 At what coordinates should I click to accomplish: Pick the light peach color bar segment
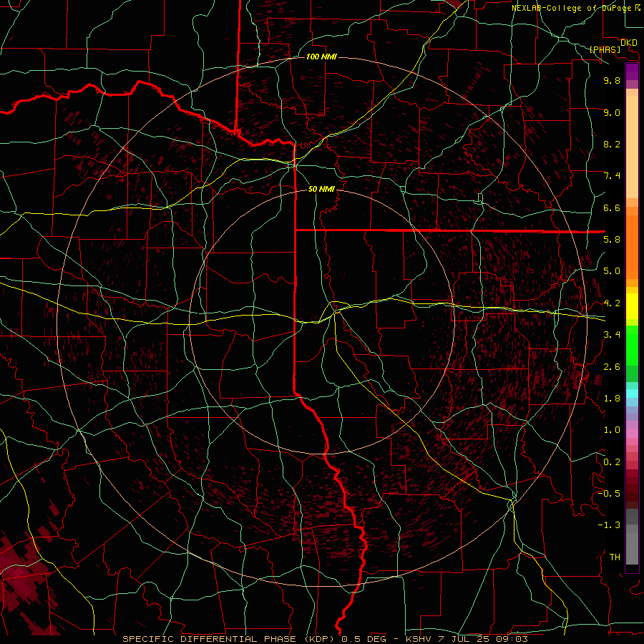click(632, 148)
